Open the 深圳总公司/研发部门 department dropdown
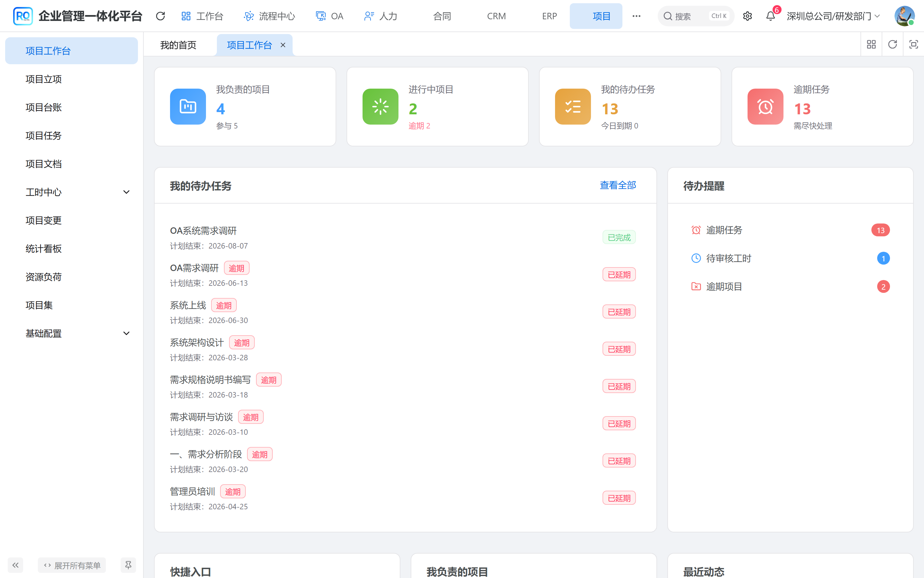924x578 pixels. pyautogui.click(x=833, y=16)
